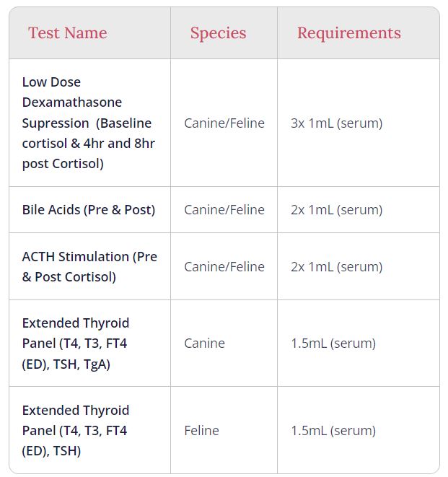
Task: Click 2x 1mL (serum) for Bile Acids
Action: pyautogui.click(x=336, y=210)
